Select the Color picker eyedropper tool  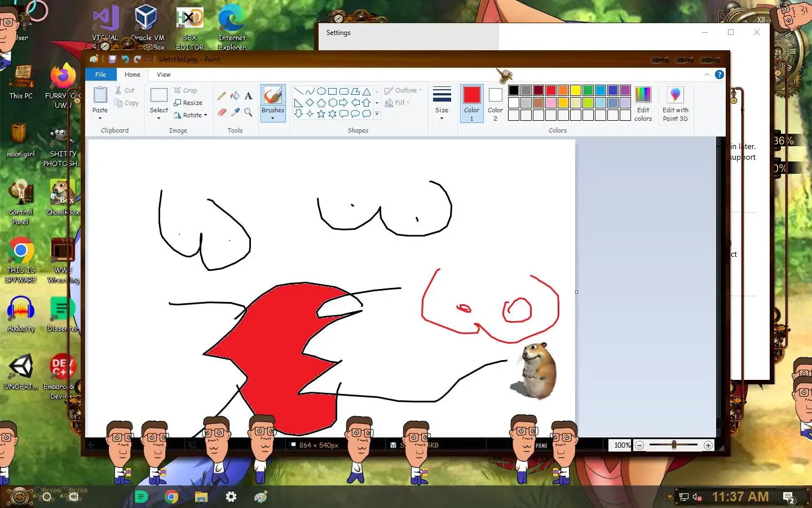[235, 112]
